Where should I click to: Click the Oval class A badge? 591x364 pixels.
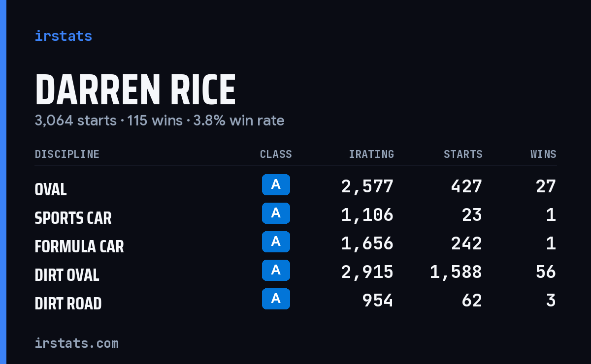tap(276, 184)
